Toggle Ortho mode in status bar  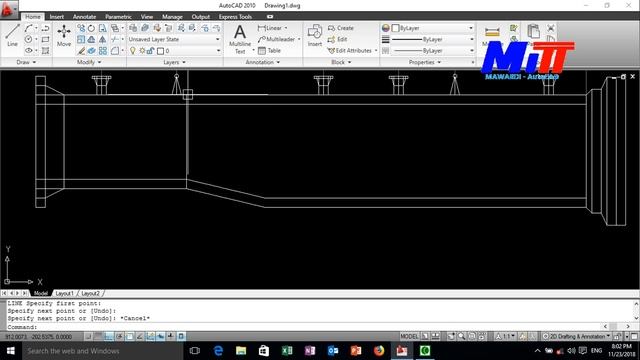[109, 336]
